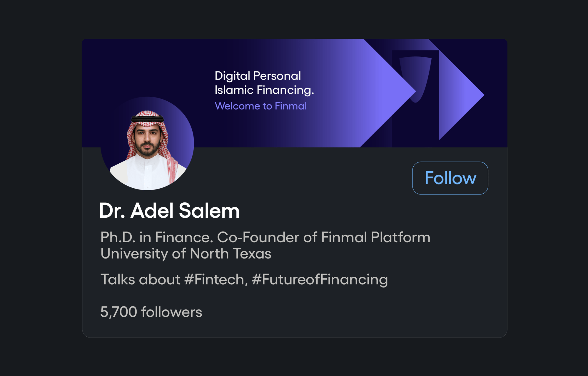The image size is (588, 376).
Task: Click the name Dr. Adel Salem
Action: click(x=169, y=210)
